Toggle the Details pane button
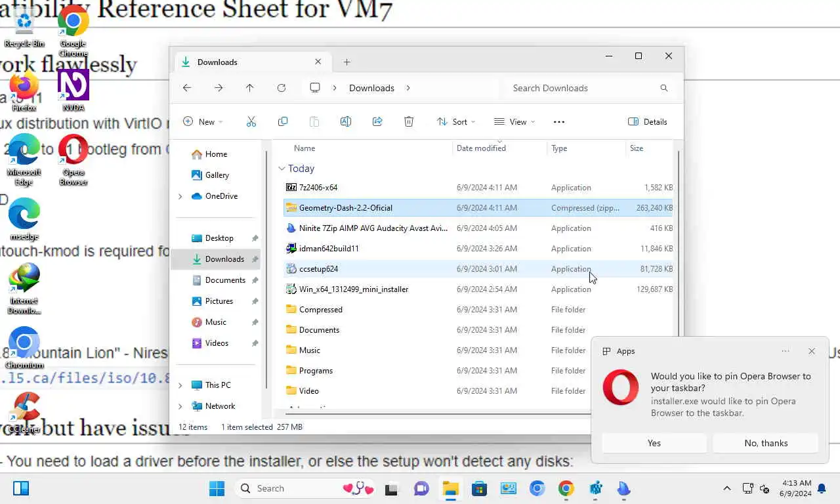This screenshot has width=840, height=504. (648, 121)
